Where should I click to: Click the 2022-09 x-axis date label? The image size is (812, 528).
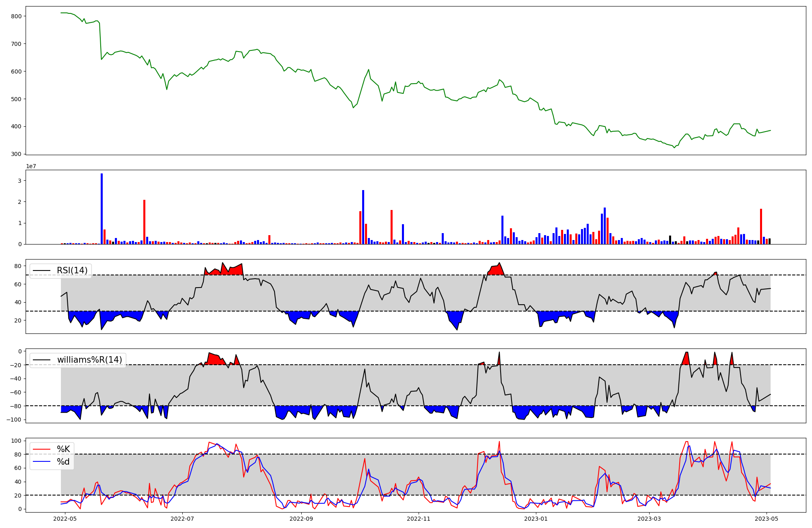[301, 519]
